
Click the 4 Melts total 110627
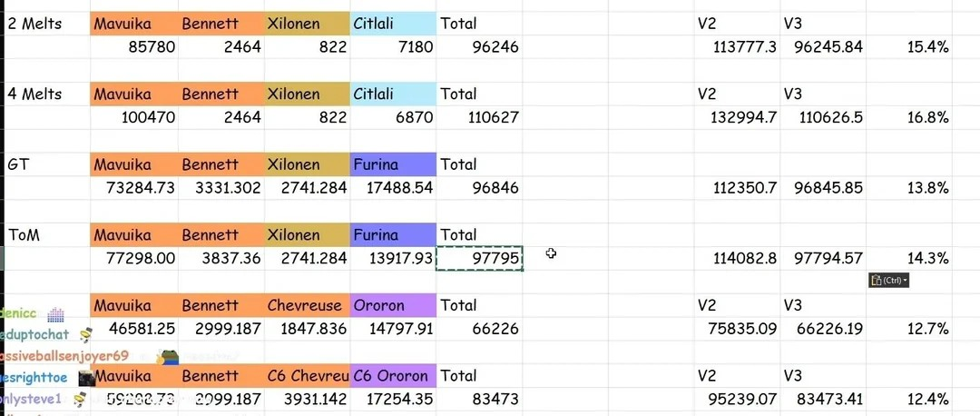[479, 117]
